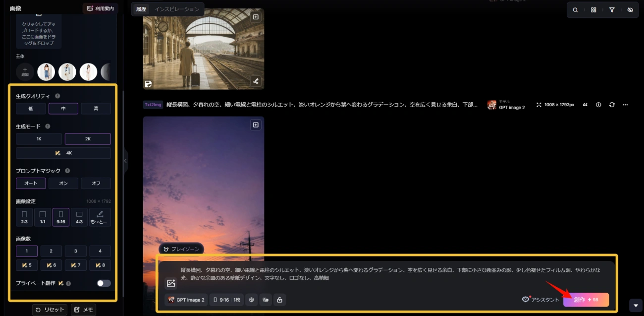This screenshot has height=316, width=644.
Task: Open the 利用案内 usage guide
Action: [101, 8]
